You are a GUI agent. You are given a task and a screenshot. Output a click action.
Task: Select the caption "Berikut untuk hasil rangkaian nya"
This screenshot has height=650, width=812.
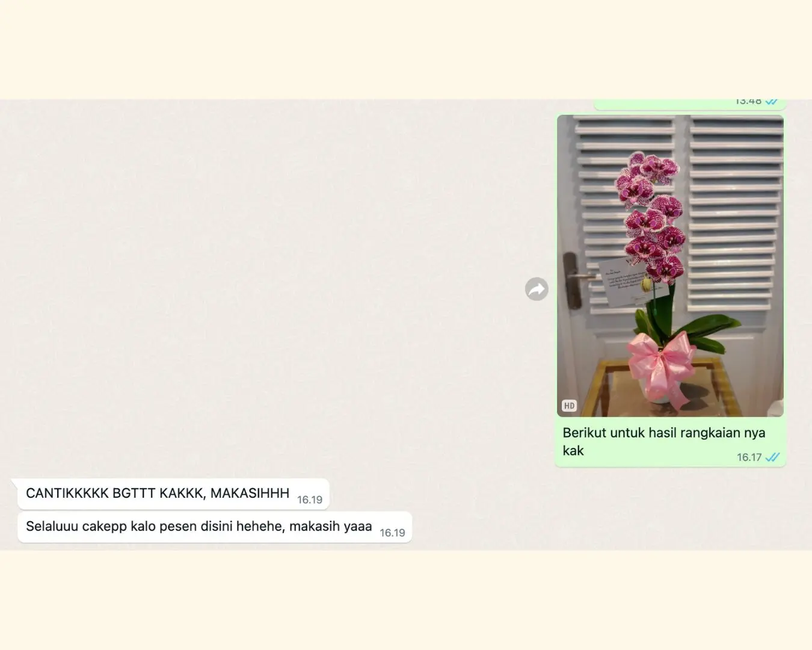tap(663, 433)
